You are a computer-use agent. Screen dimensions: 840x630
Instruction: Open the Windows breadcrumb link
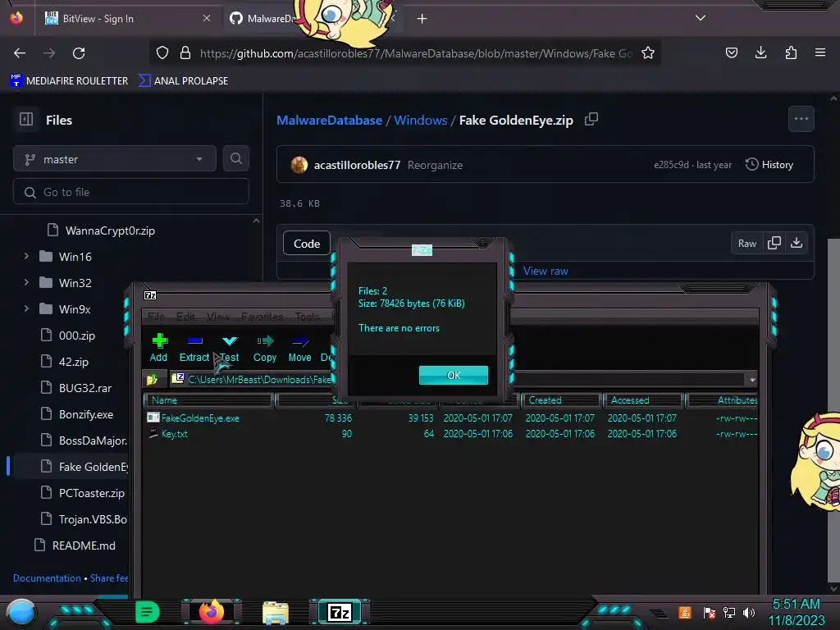421,120
